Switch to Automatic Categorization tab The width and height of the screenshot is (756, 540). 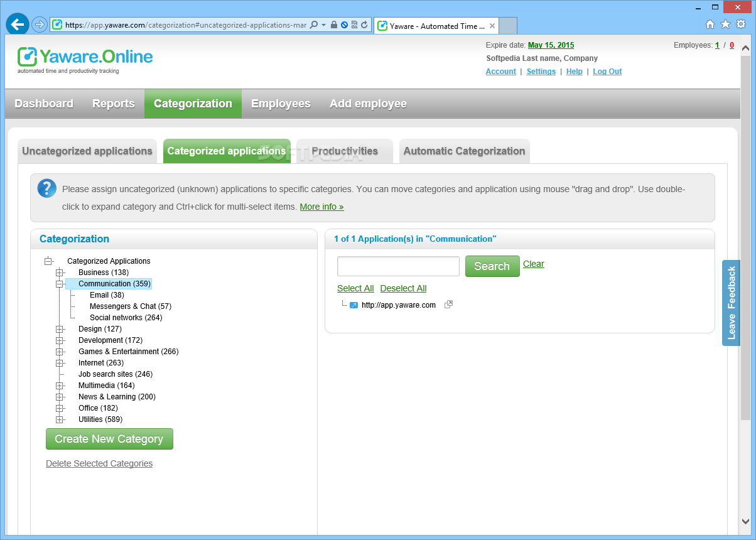pyautogui.click(x=464, y=151)
